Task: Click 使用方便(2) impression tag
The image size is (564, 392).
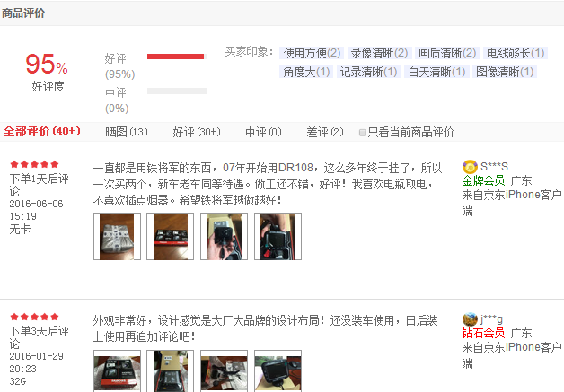Action: pyautogui.click(x=312, y=53)
